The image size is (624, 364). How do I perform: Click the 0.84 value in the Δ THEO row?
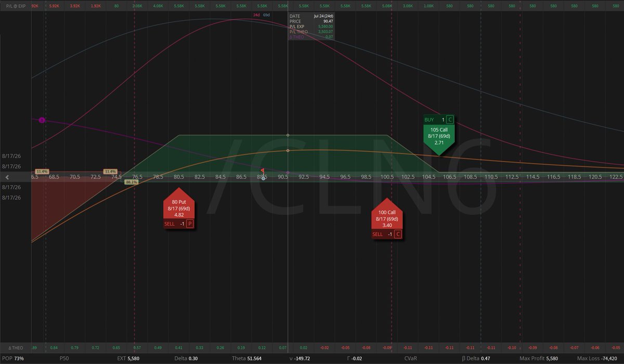pos(54,347)
